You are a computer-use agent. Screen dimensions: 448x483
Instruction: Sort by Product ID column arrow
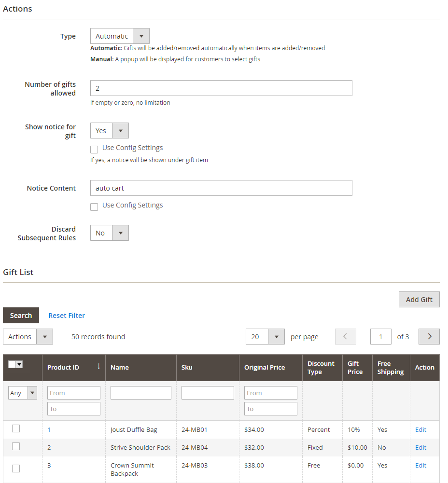[x=98, y=367]
